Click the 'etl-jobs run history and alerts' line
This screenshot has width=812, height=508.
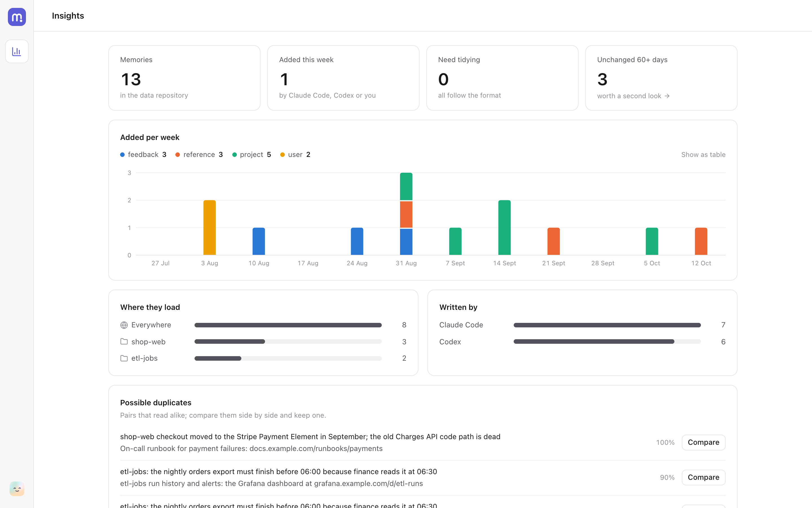(272, 483)
